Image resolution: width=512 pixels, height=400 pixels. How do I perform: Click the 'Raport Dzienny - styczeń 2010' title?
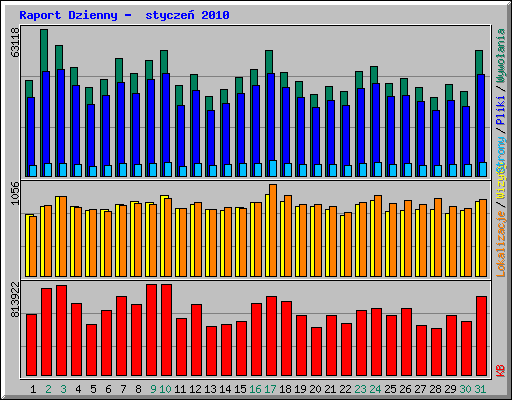(124, 15)
